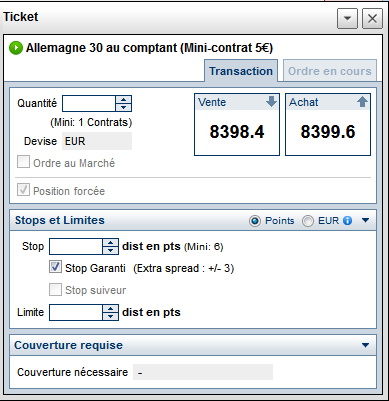Increase the Limite distance value
Image resolution: width=389 pixels, height=401 pixels.
pyautogui.click(x=110, y=309)
